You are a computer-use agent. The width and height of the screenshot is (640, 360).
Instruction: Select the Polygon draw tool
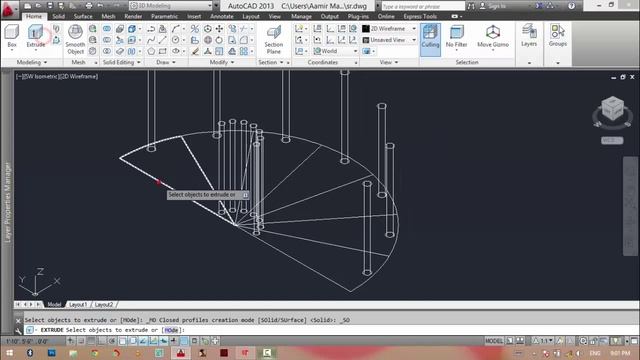tap(151, 51)
